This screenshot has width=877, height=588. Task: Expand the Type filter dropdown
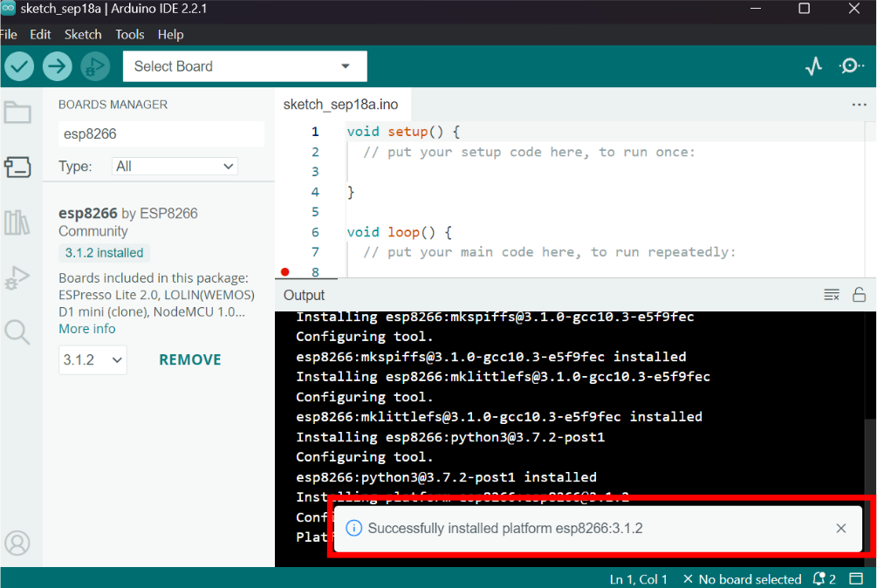coord(175,166)
